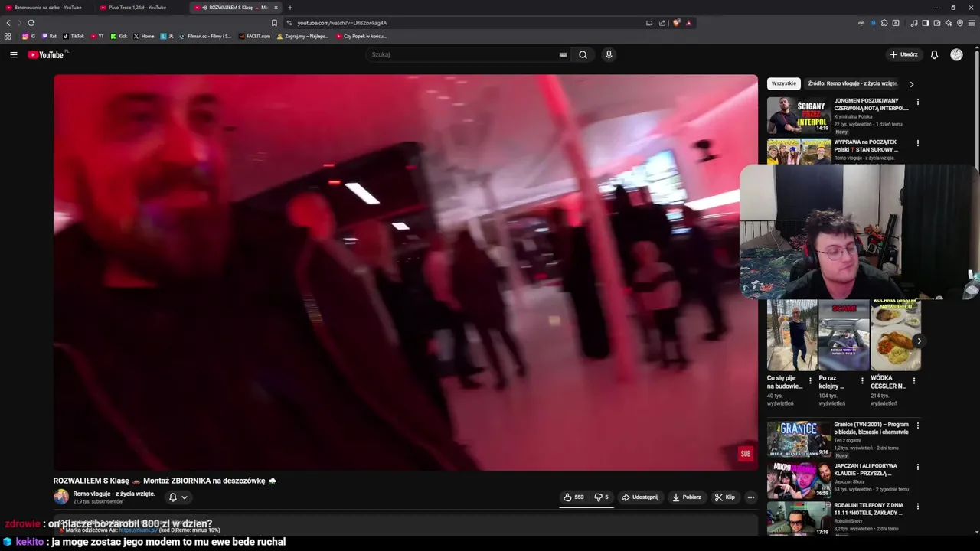
Task: Go back in browser history
Action: pyautogui.click(x=8, y=23)
